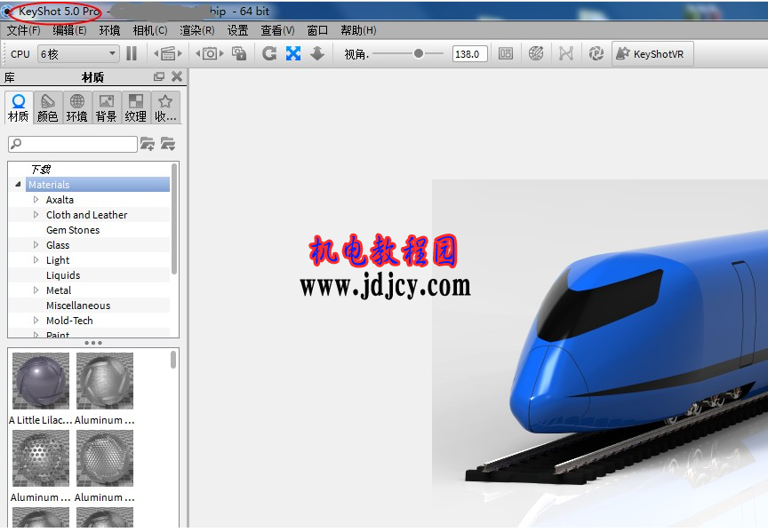768x532 pixels.
Task: Click the blue fit-to-view arrows icon
Action: pyautogui.click(x=293, y=53)
